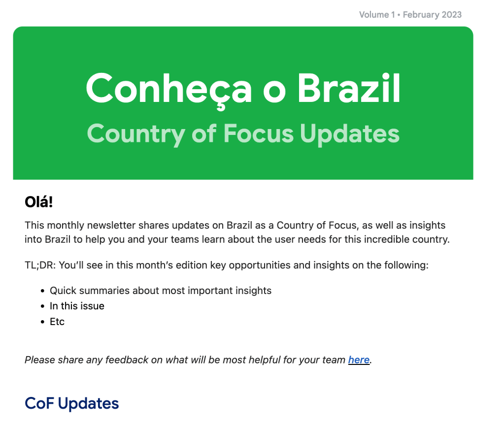Open the feedback "here" link
Image resolution: width=504 pixels, height=426 pixels.
[x=359, y=360]
